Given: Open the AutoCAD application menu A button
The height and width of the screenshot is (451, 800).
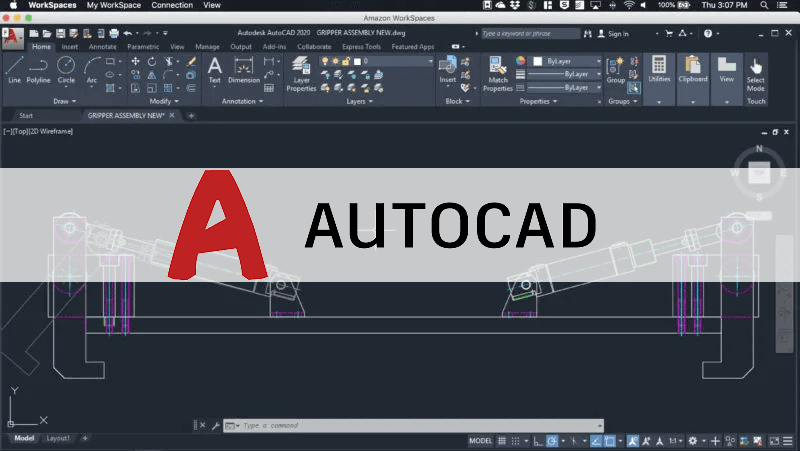Looking at the screenshot, I should pyautogui.click(x=12, y=38).
